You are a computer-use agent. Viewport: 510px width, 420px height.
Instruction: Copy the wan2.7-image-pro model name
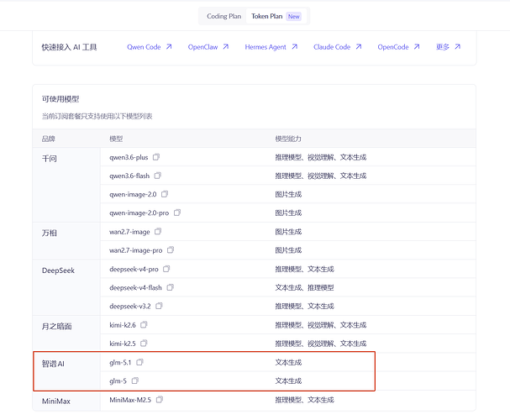[x=171, y=250]
